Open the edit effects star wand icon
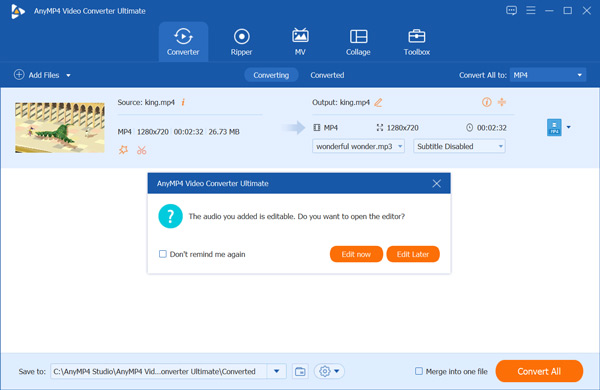Screen dimensions: 600x390 click(x=123, y=150)
